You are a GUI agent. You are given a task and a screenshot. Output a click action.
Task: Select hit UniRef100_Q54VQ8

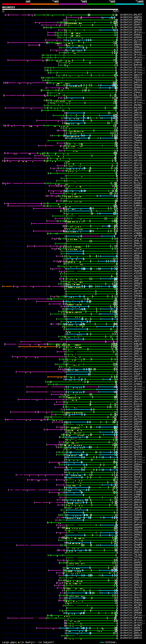pyautogui.click(x=131, y=314)
